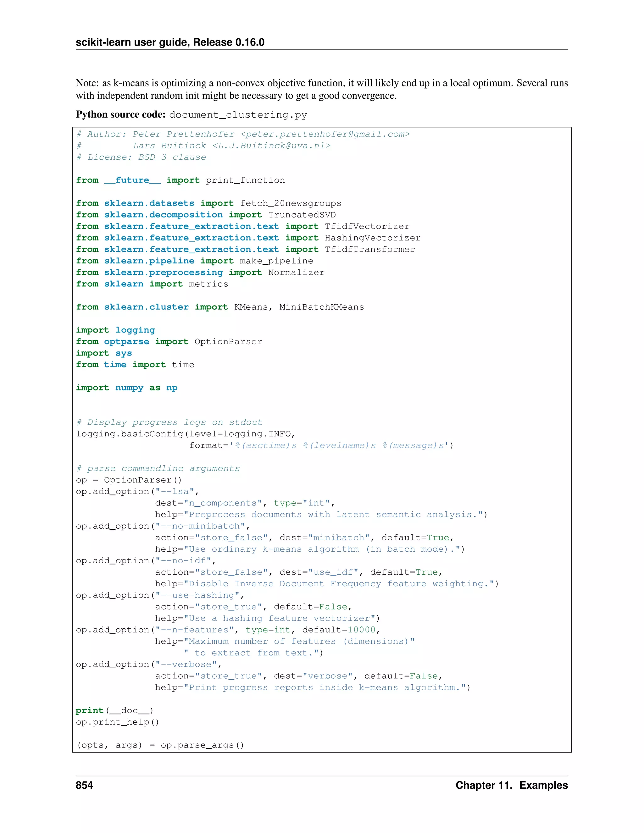Click 'print_function' in the __future__ import

pos(245,180)
